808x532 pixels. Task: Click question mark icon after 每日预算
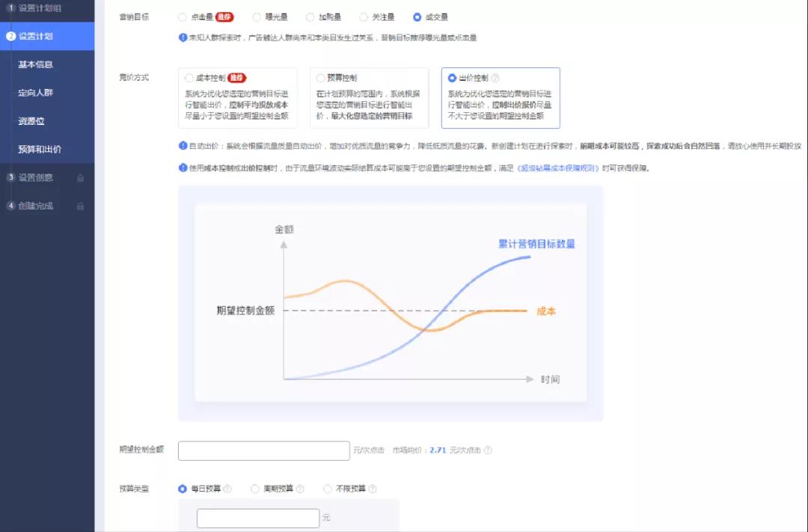pos(227,489)
